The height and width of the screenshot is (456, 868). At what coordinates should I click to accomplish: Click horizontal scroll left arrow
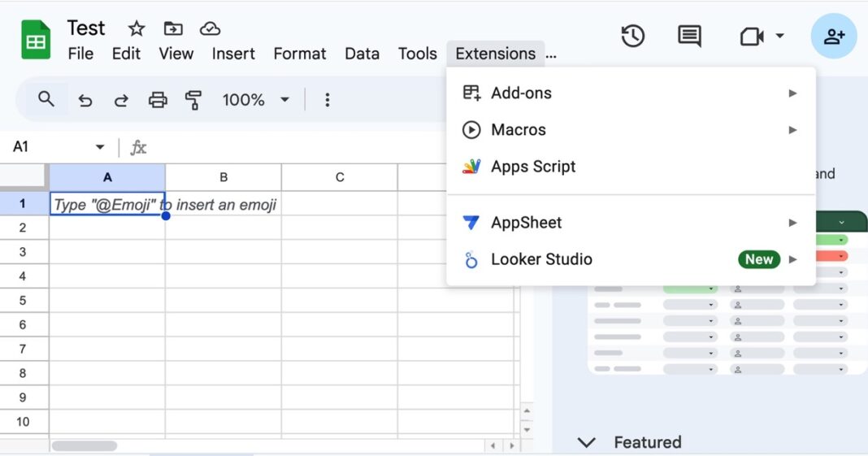(493, 445)
